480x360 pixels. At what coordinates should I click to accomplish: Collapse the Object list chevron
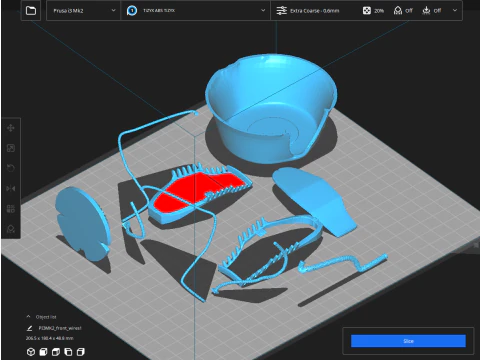[x=28, y=316]
